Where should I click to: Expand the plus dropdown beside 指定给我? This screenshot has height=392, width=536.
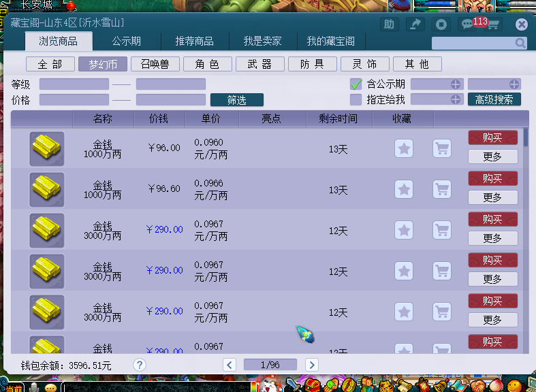456,99
